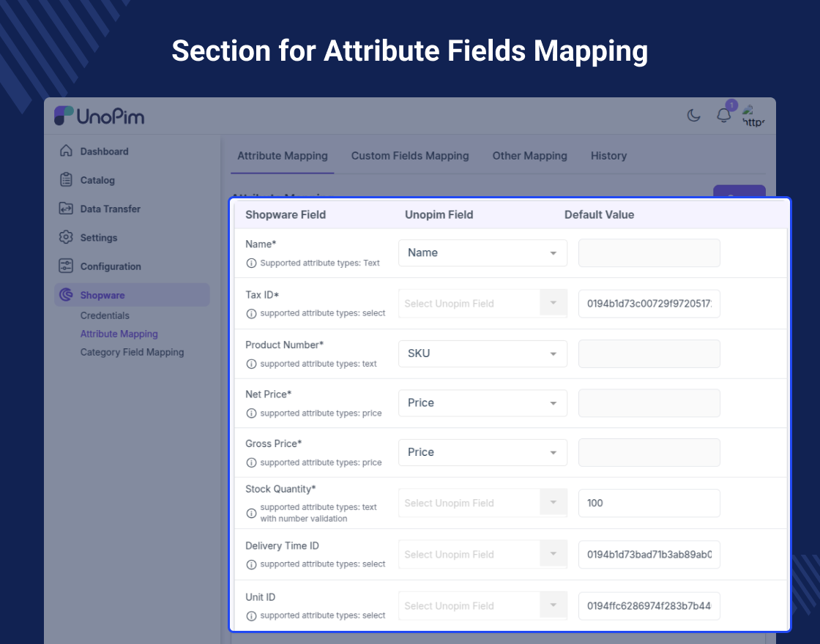This screenshot has width=820, height=644.
Task: Click the Unit ID field label
Action: 260,597
